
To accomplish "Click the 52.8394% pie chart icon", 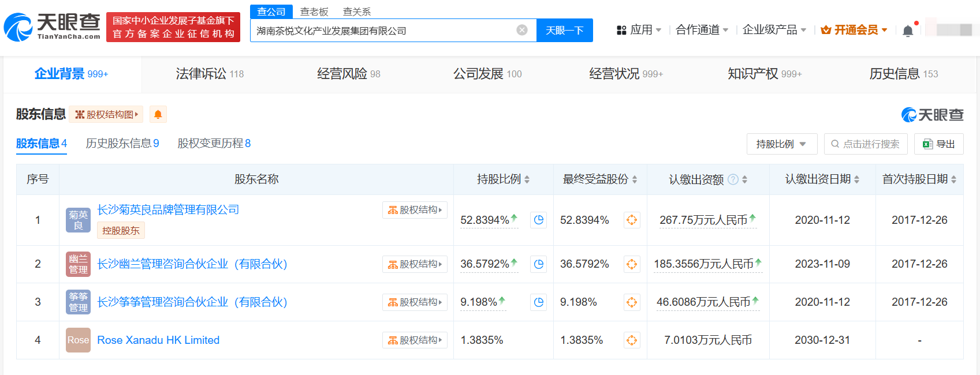I will [x=539, y=220].
